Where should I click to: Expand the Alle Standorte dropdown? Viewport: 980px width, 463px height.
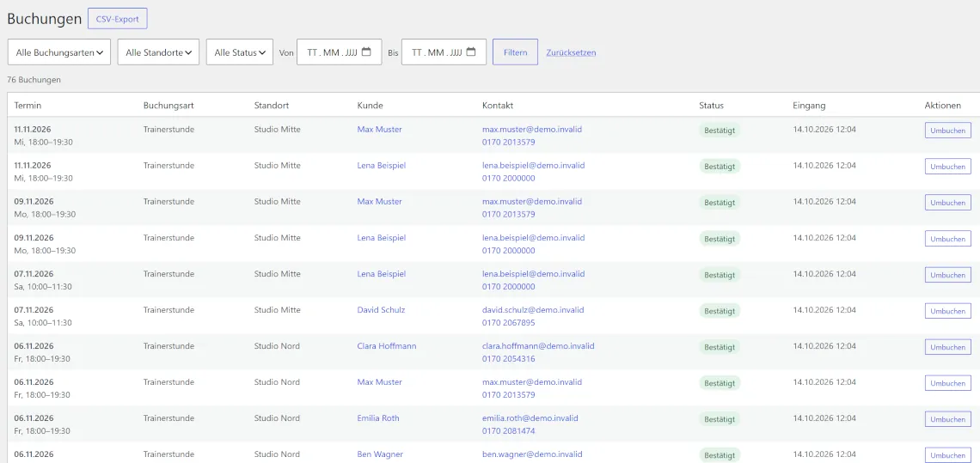[x=158, y=52]
